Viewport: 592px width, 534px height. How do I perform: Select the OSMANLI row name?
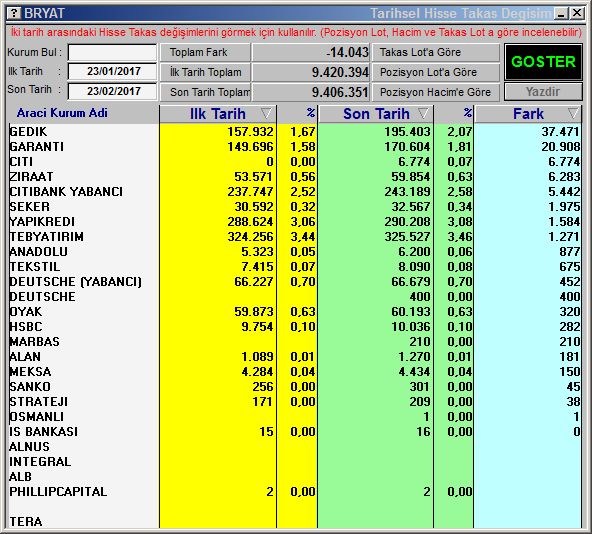pos(37,417)
